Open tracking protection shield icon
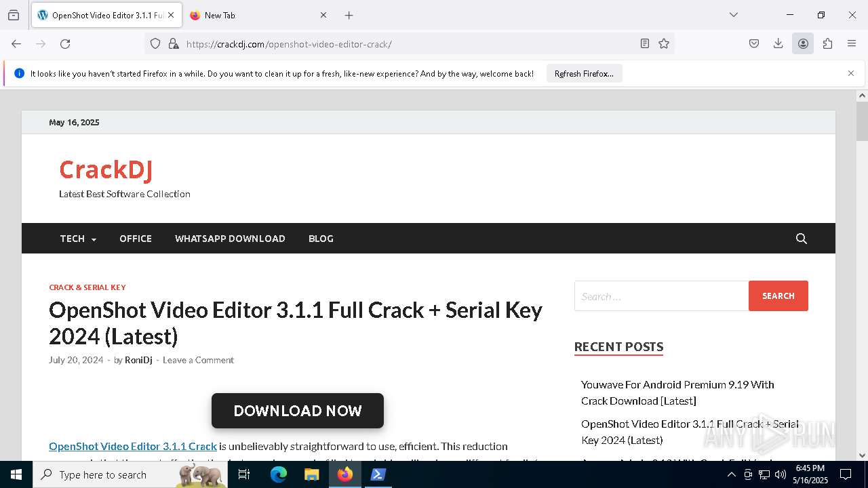 [x=155, y=44]
